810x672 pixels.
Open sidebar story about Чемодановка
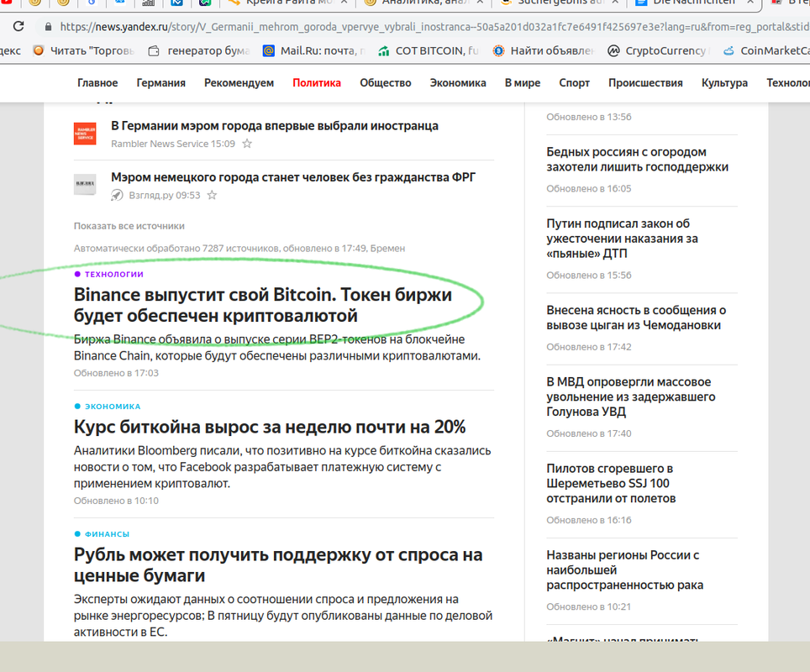[x=636, y=318]
